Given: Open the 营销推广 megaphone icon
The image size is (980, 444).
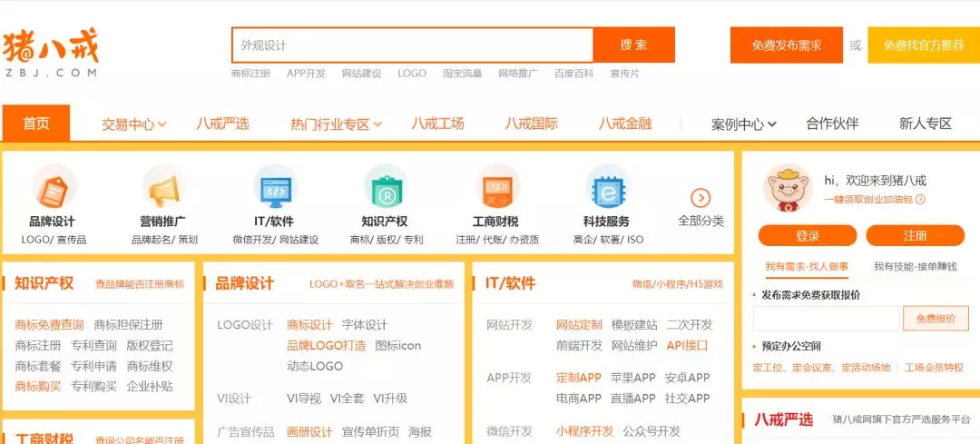Looking at the screenshot, I should [163, 188].
